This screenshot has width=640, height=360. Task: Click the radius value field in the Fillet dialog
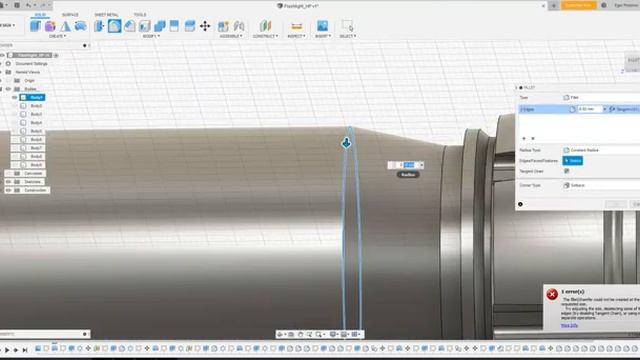click(x=590, y=109)
